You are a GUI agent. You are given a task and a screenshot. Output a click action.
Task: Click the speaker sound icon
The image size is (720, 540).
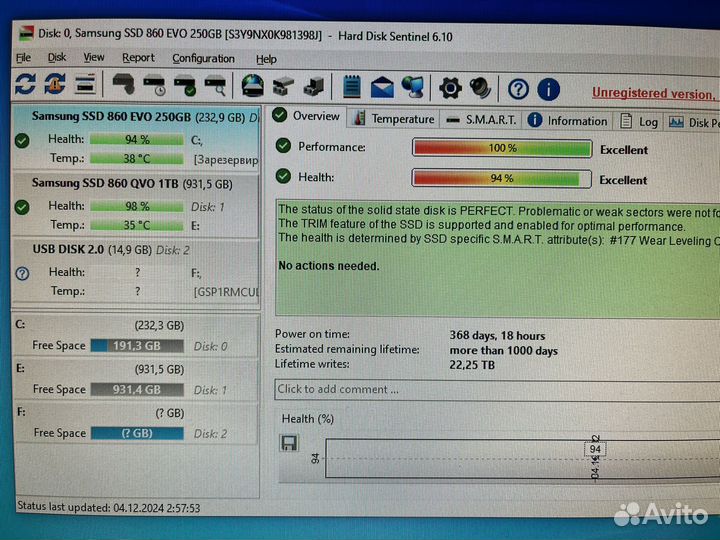480,88
